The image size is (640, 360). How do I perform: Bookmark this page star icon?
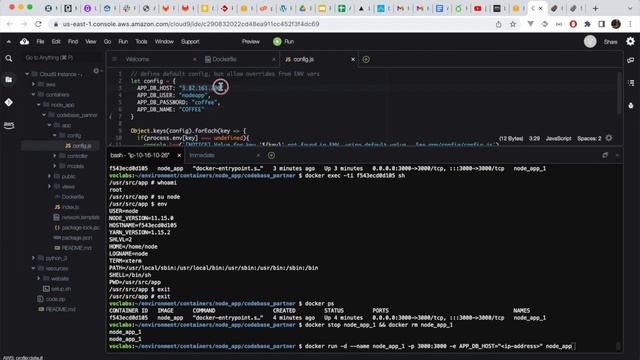tap(513, 24)
